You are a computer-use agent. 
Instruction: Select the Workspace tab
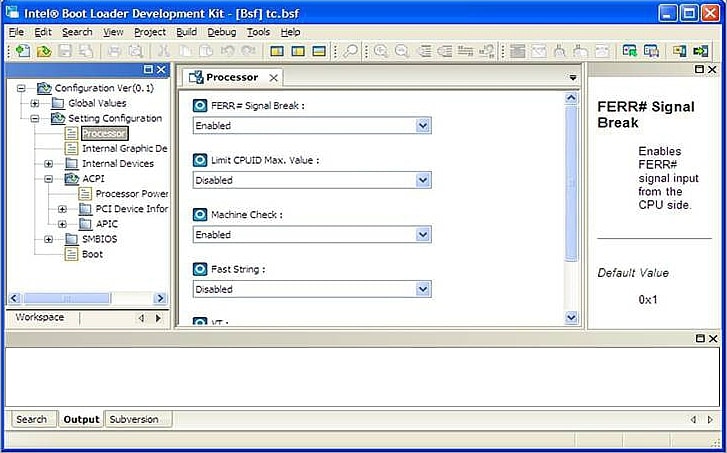[x=40, y=317]
